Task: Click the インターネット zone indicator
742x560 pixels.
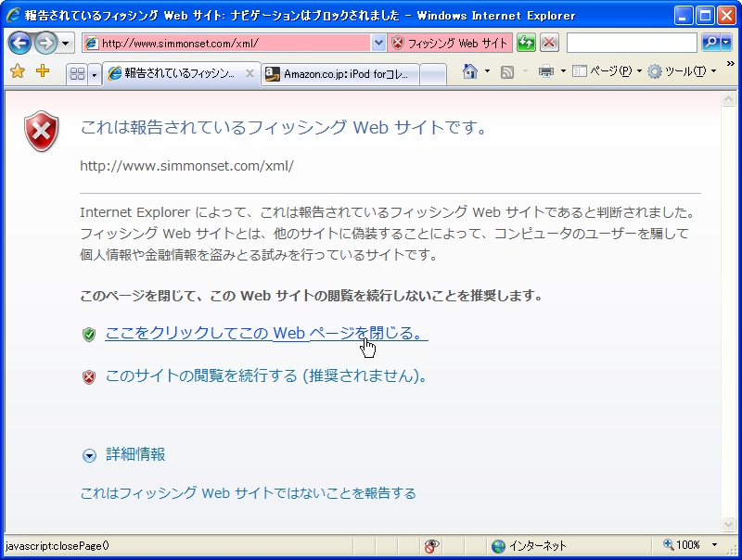Action: point(529,546)
